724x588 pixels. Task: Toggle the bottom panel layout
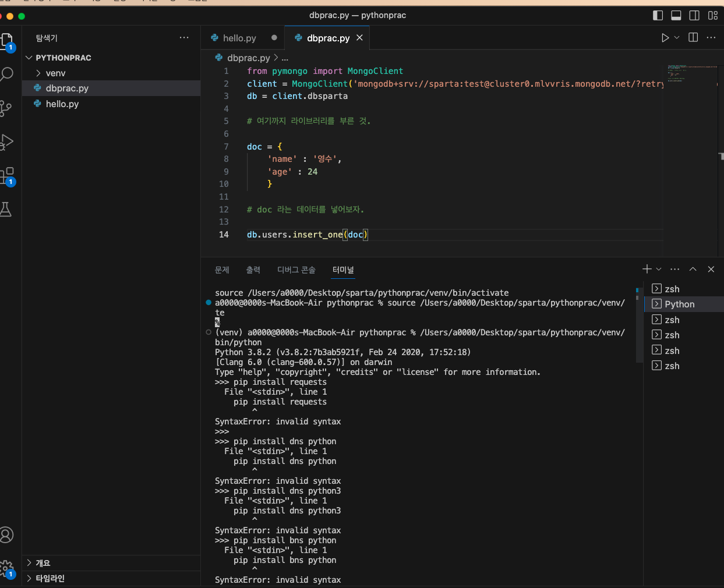click(x=676, y=16)
